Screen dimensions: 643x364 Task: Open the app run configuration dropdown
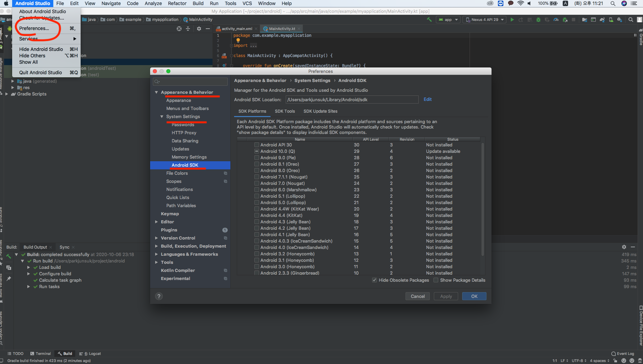pos(448,20)
